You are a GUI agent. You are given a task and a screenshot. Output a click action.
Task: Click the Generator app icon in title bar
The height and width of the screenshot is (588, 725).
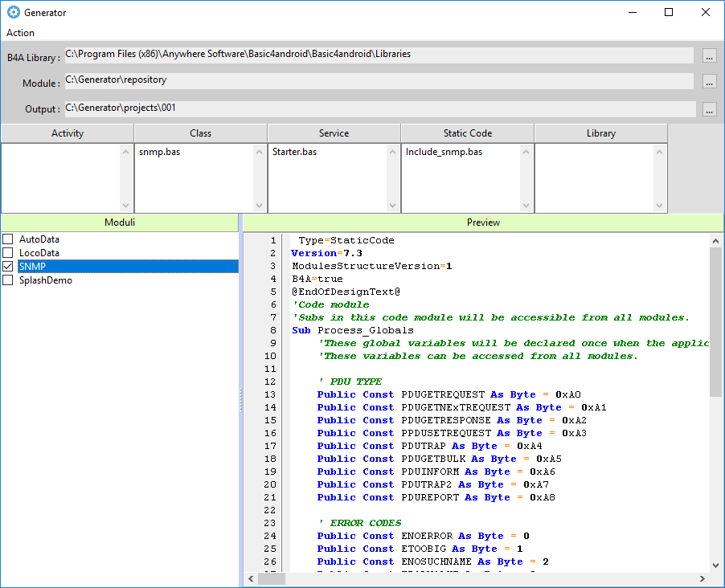tap(13, 13)
